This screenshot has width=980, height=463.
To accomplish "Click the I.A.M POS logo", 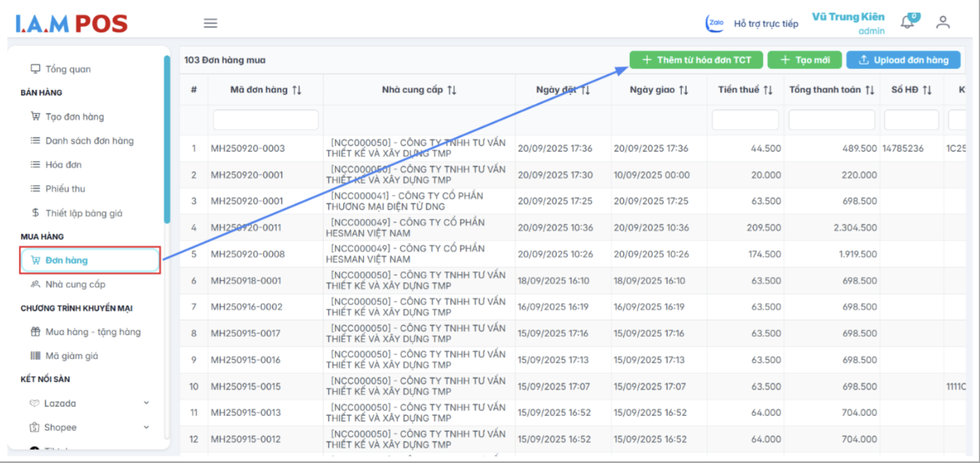I will coord(72,24).
